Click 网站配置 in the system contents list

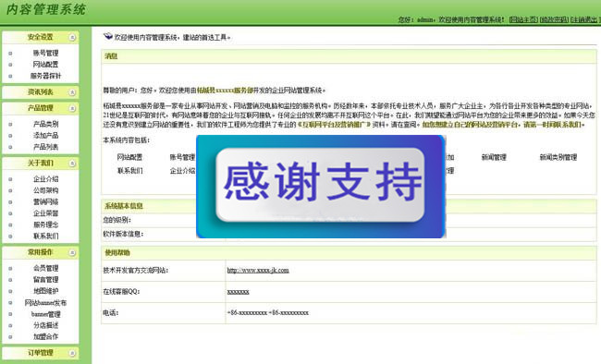(x=130, y=157)
